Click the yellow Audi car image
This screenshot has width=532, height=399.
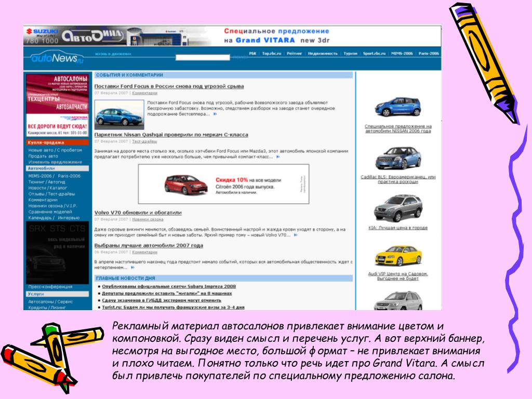click(x=398, y=257)
